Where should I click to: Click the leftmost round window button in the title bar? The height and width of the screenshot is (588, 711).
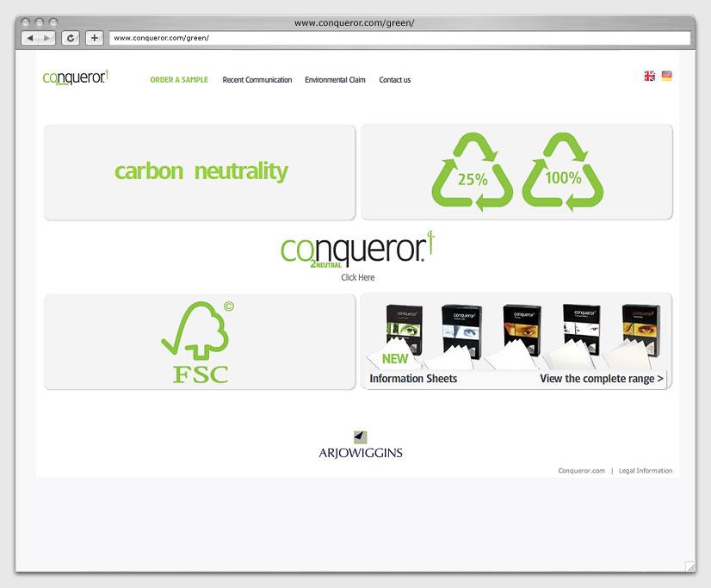26,22
